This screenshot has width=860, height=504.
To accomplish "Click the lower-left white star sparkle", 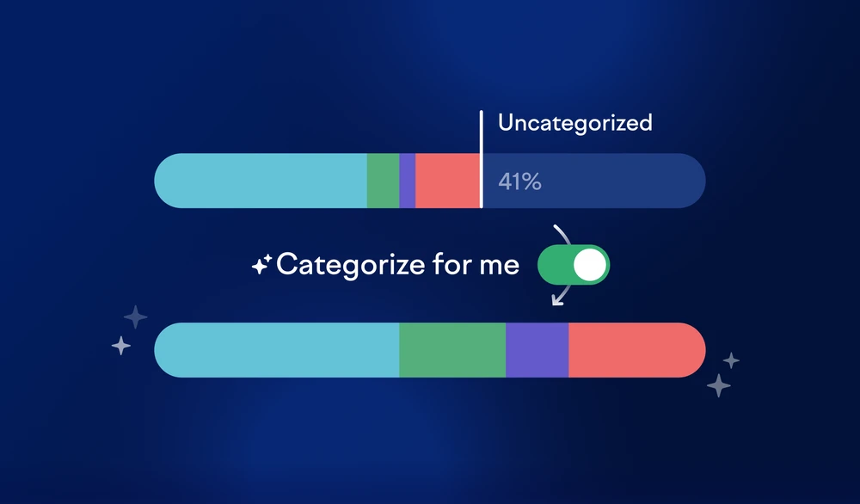I will [x=121, y=346].
